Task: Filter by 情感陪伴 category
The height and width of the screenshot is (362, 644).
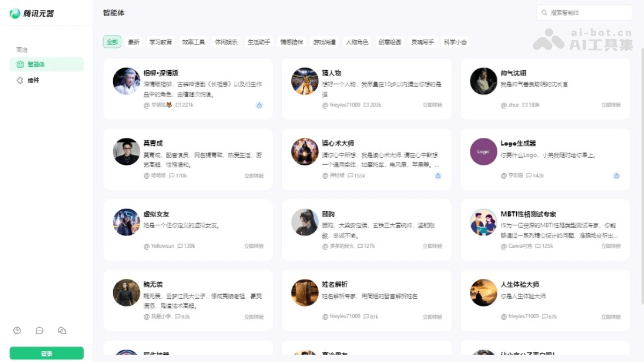Action: point(291,42)
